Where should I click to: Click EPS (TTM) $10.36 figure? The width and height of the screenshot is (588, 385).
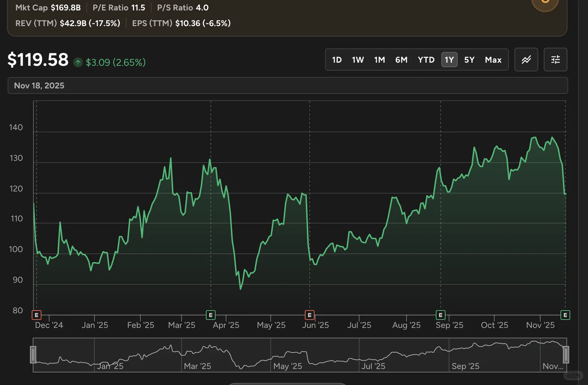point(181,23)
